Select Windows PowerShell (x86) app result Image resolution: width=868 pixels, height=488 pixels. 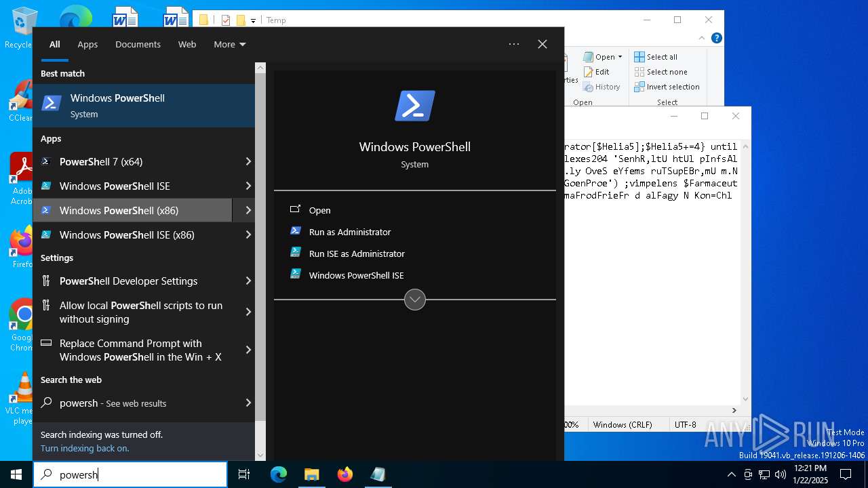[x=133, y=210]
